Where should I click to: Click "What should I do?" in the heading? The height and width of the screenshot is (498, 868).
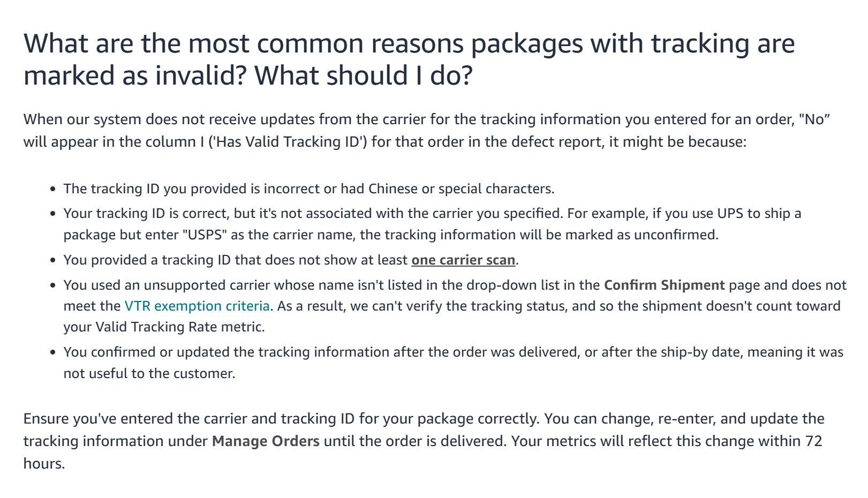click(364, 75)
